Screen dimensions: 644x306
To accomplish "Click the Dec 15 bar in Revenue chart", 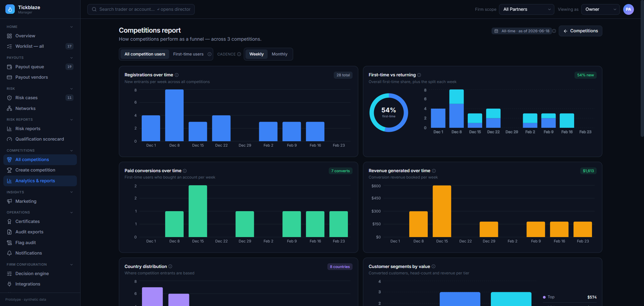I will [x=442, y=211].
